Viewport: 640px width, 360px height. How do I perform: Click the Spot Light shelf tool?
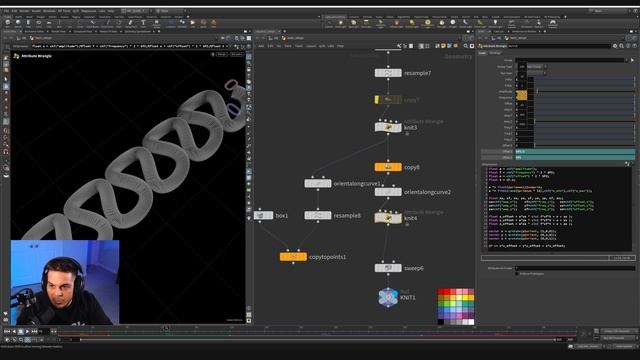point(353,24)
